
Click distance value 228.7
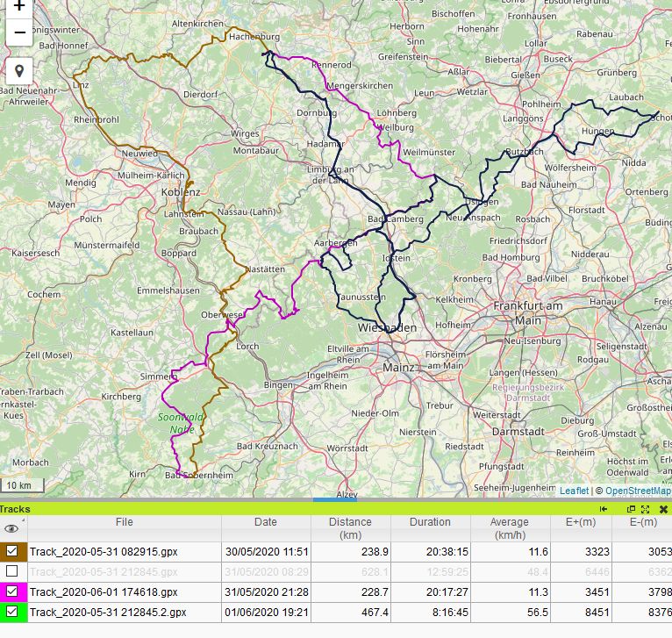tap(375, 591)
